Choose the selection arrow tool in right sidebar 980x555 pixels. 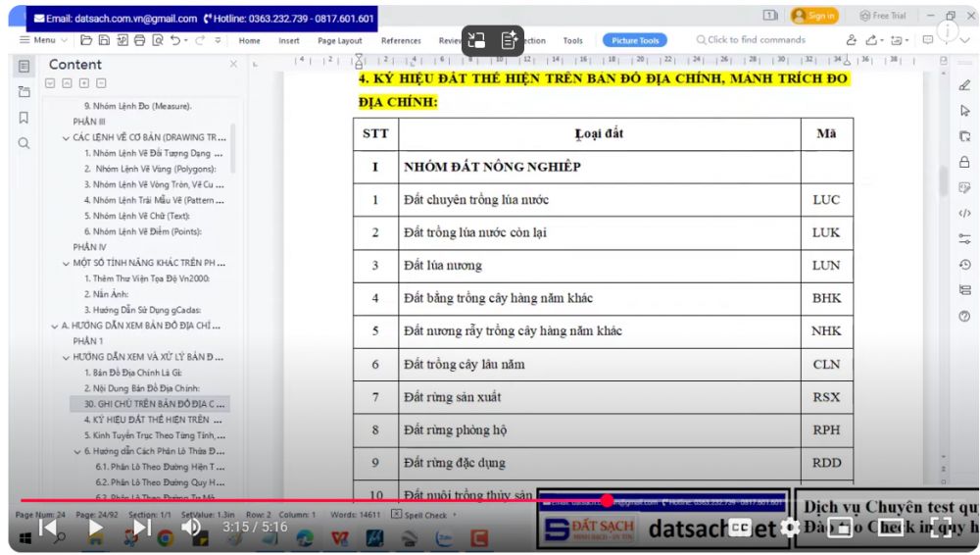pos(965,111)
